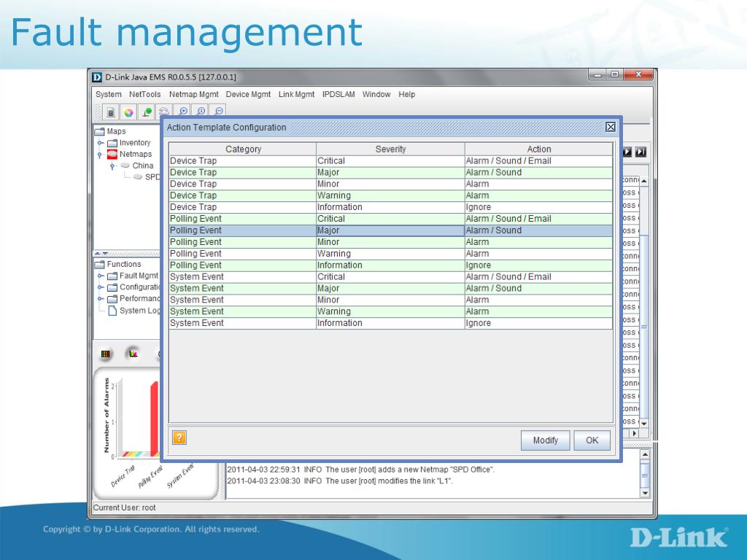Click the Severity cell of Device Trap Warning
Screen dimensions: 747x560
click(x=390, y=195)
